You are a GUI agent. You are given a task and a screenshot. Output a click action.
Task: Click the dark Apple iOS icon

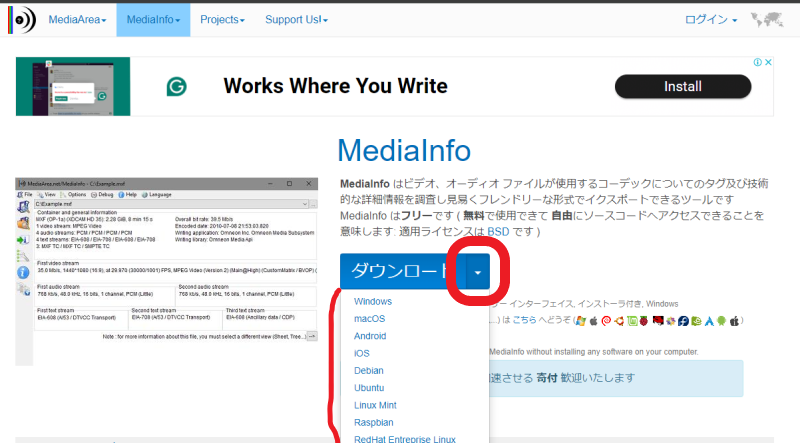tap(735, 321)
